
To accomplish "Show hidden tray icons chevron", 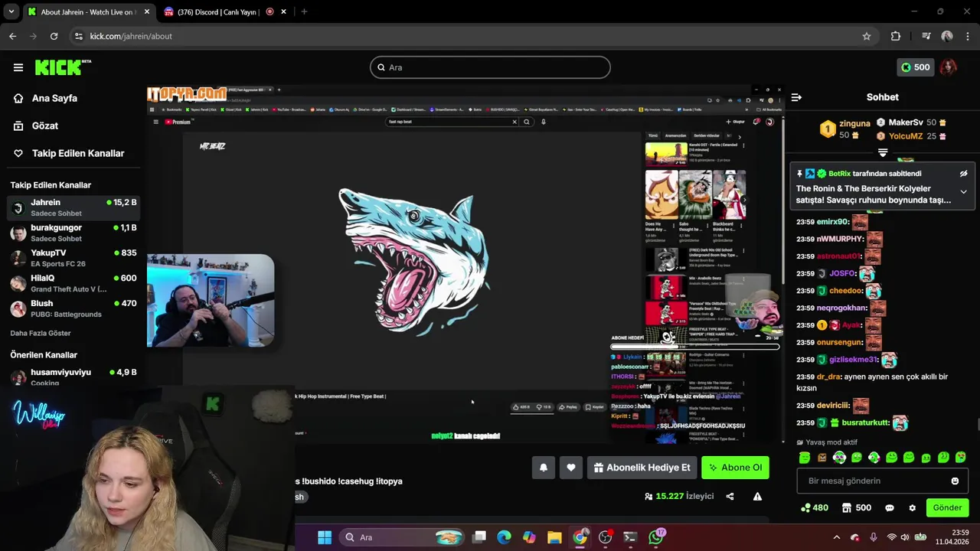I will pos(836,537).
